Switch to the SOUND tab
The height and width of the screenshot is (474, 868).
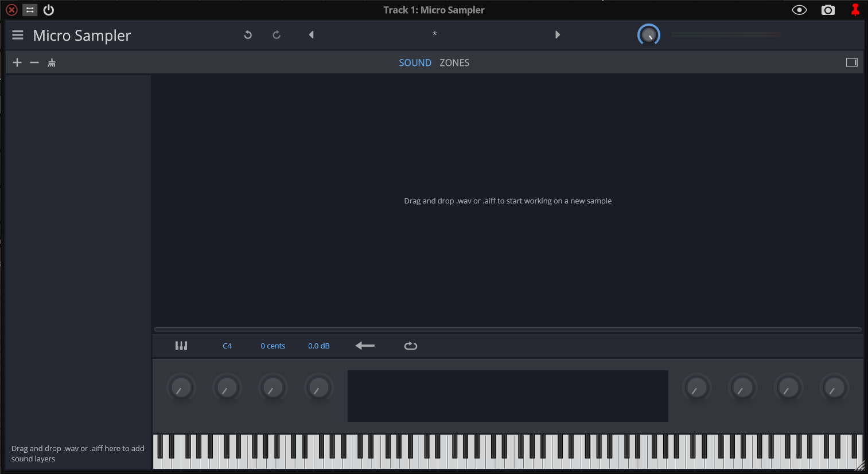(415, 63)
